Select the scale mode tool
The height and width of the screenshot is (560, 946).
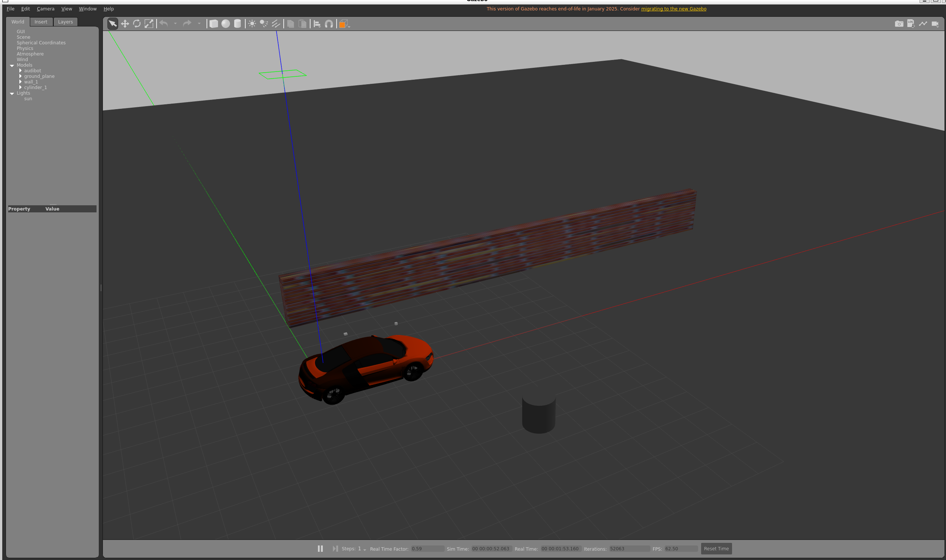(149, 24)
